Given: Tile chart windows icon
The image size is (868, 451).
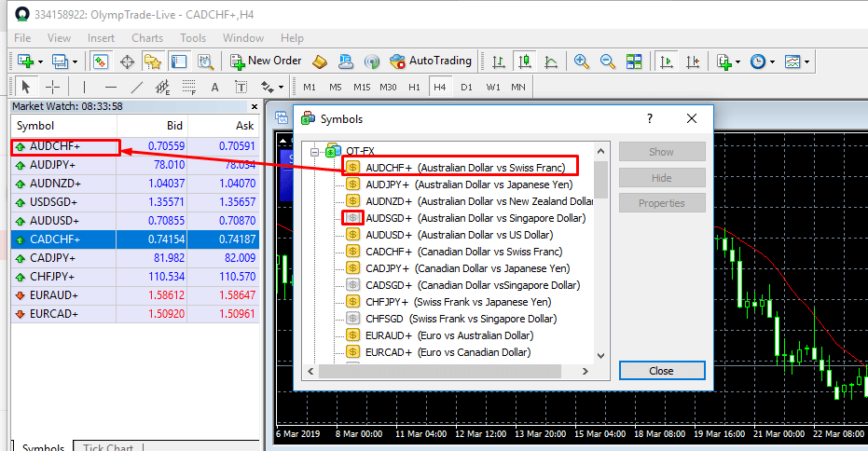Looking at the screenshot, I should pyautogui.click(x=634, y=61).
